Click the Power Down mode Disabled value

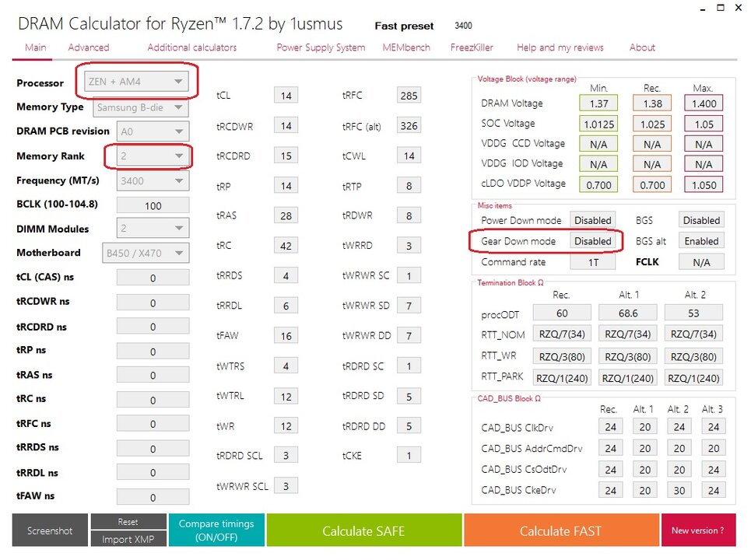click(592, 220)
